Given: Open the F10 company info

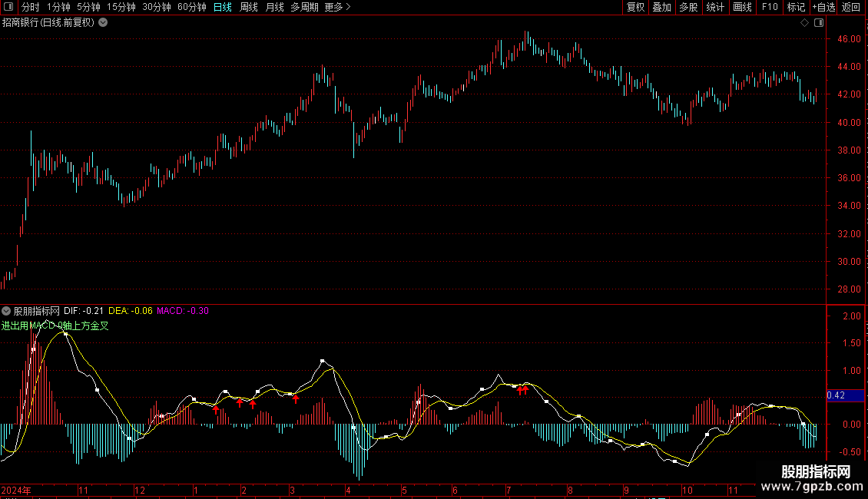Looking at the screenshot, I should point(770,7).
